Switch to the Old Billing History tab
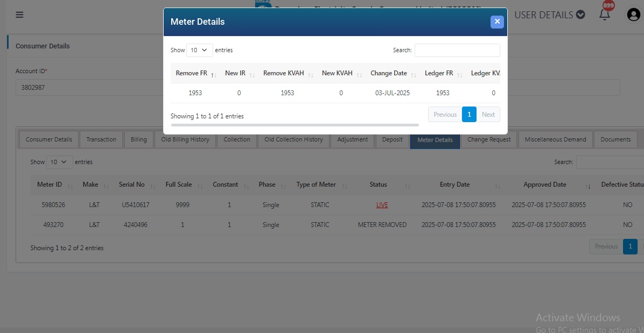Screen dimensions: 644x333 pos(185,139)
